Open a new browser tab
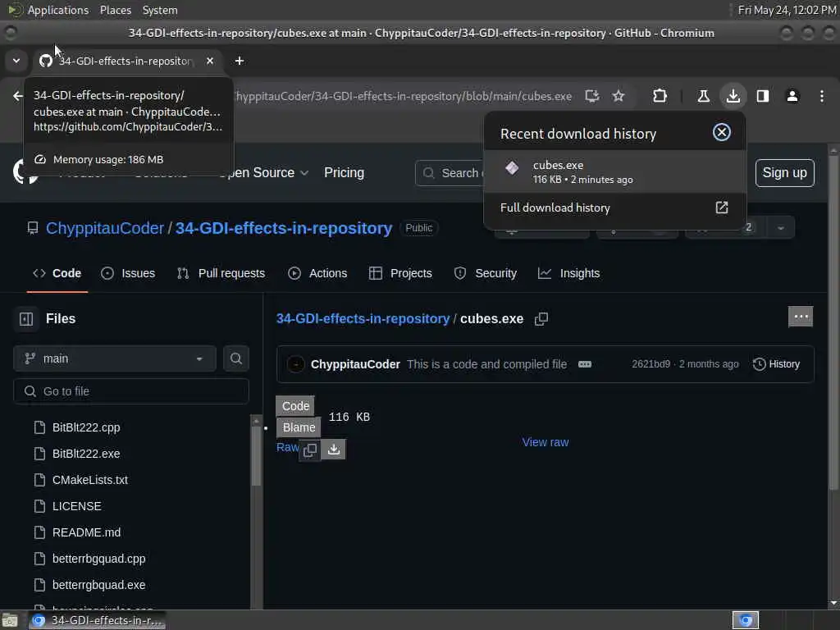Viewport: 840px width, 630px height. [240, 61]
